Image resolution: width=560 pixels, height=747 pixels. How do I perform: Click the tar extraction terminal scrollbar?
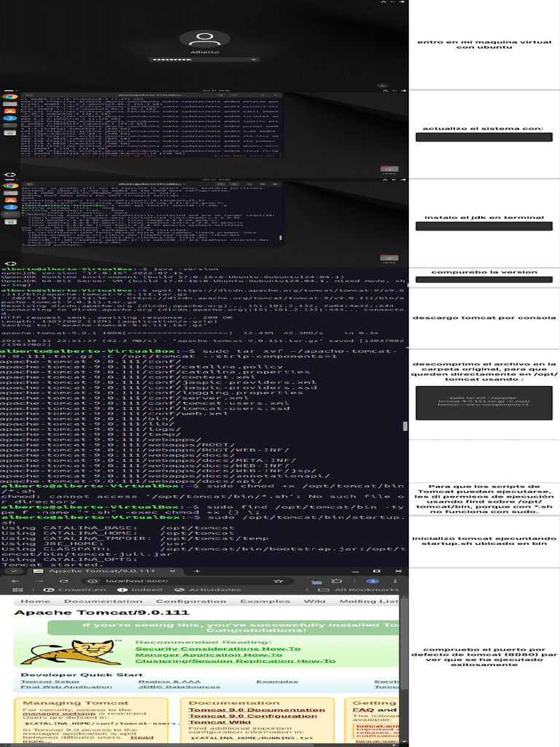[x=405, y=426]
